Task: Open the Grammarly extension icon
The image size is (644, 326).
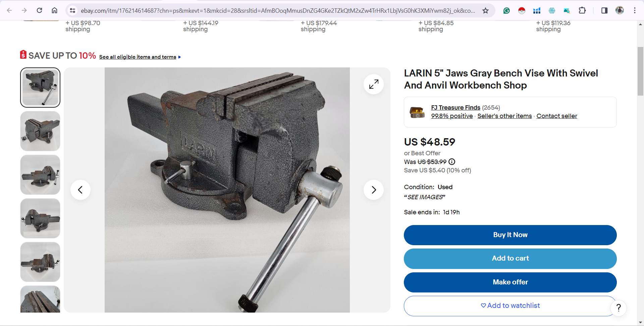Action: click(506, 10)
